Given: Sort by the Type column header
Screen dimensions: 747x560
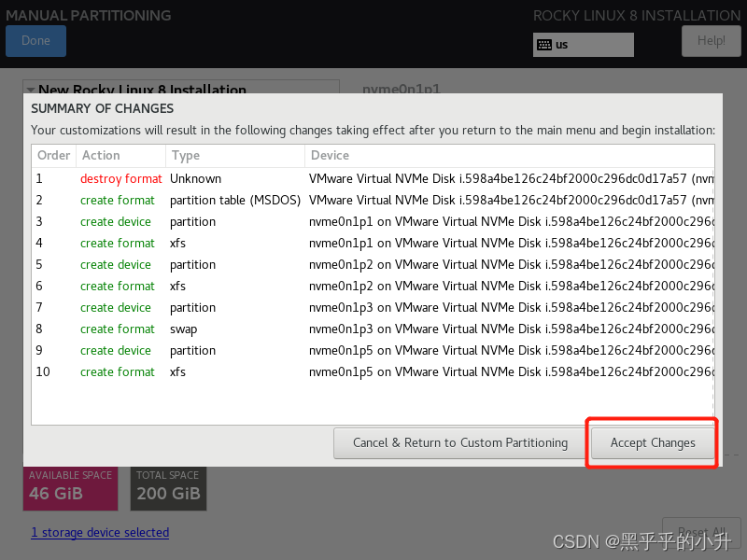Looking at the screenshot, I should 235,156.
